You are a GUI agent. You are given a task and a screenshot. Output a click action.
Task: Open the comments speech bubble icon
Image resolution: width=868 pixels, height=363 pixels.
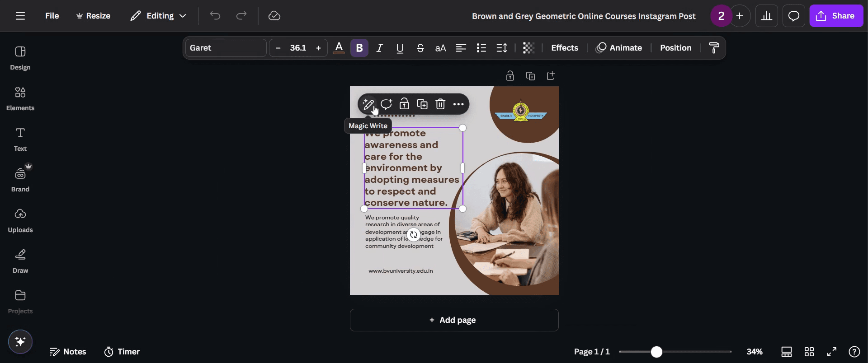[x=794, y=16]
